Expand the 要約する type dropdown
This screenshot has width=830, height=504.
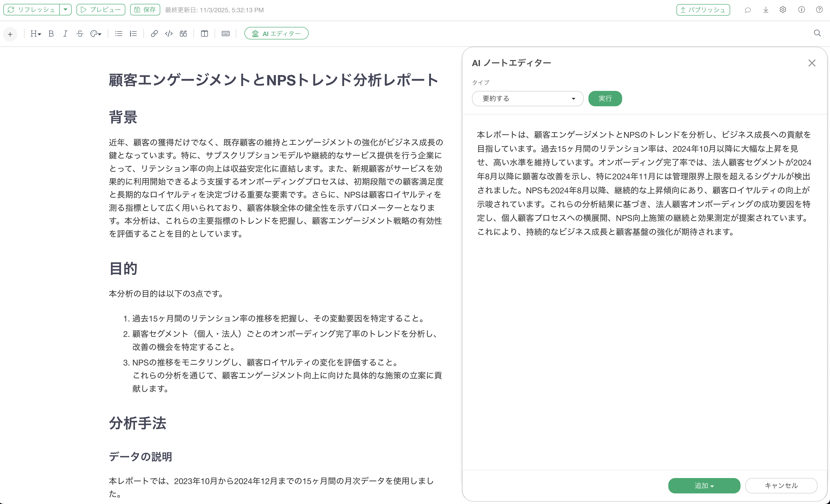528,99
